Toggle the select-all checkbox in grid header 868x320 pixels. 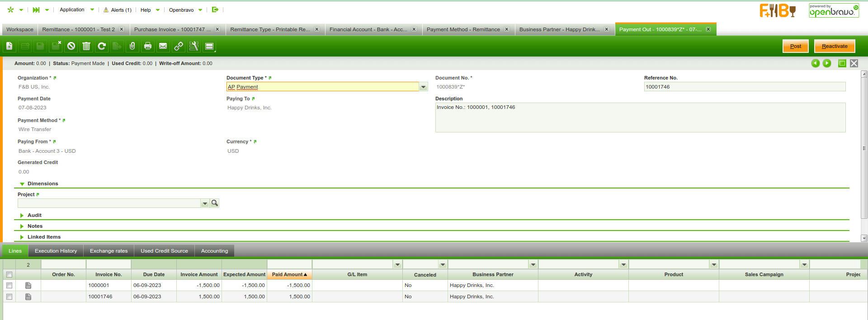pyautogui.click(x=9, y=274)
